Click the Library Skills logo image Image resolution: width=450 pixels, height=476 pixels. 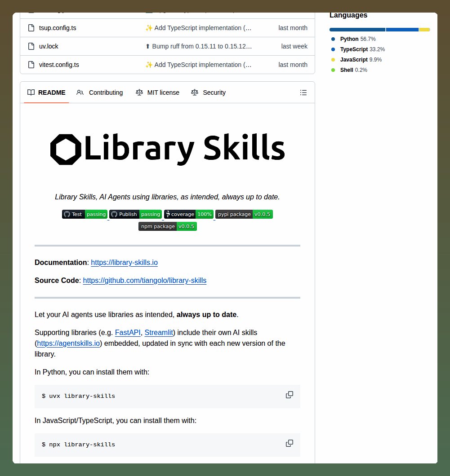[167, 149]
